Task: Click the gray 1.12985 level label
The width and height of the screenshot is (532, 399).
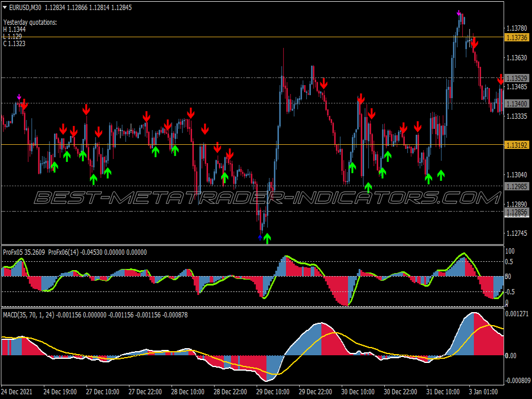Action: (x=517, y=186)
